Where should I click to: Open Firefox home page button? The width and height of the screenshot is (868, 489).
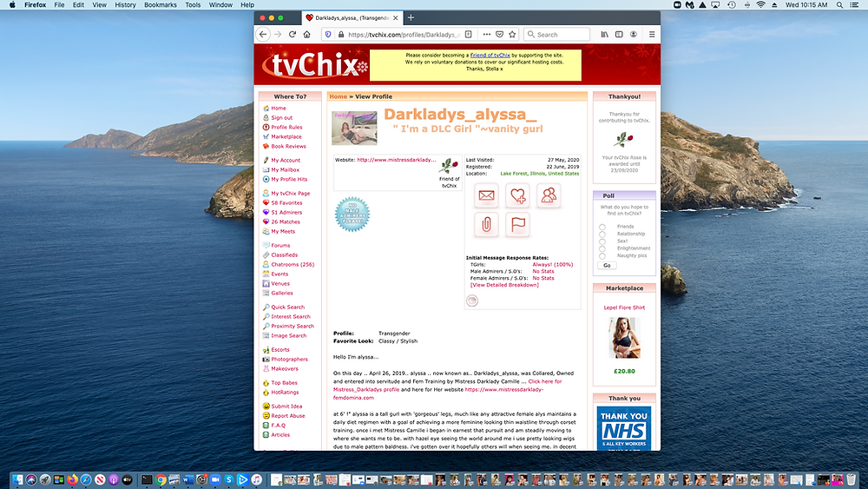[306, 35]
